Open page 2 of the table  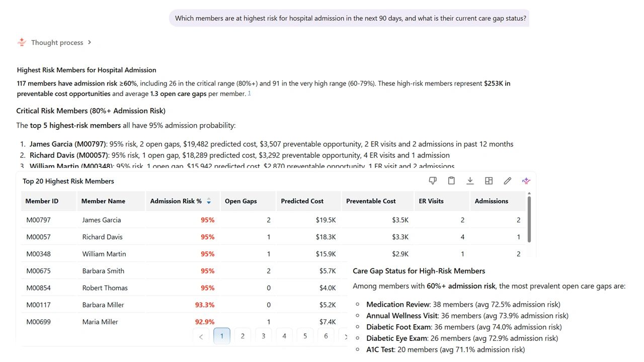(243, 336)
